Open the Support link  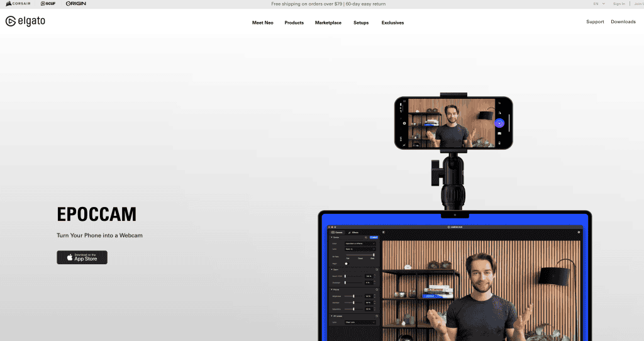pos(595,22)
